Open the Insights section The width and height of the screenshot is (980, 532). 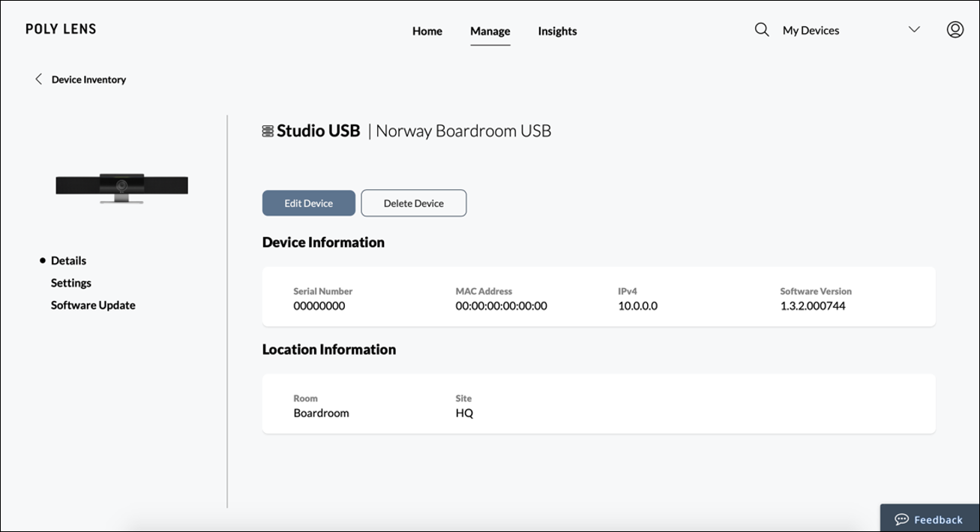click(556, 31)
